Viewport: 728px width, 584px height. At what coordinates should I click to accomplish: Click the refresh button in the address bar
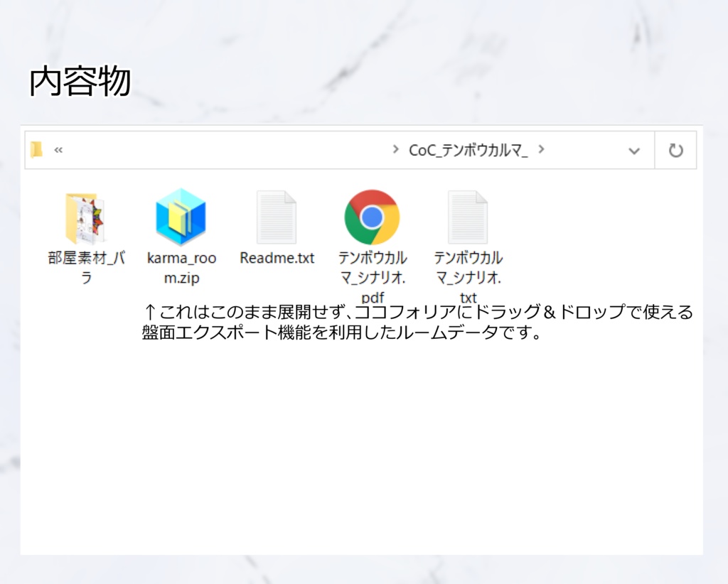(x=676, y=149)
